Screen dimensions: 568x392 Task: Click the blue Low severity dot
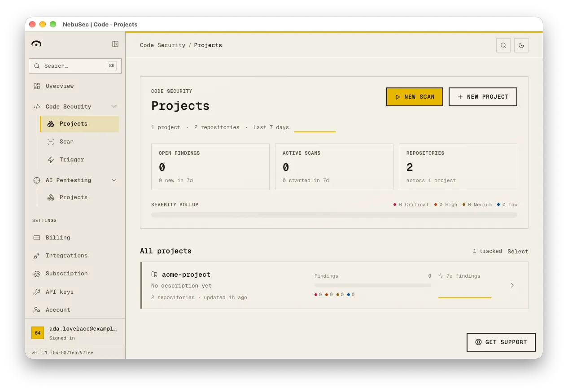click(498, 205)
